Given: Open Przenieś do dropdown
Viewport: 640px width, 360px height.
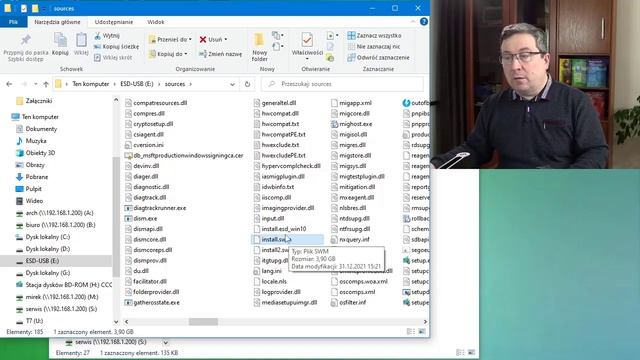Looking at the screenshot, I should [170, 40].
